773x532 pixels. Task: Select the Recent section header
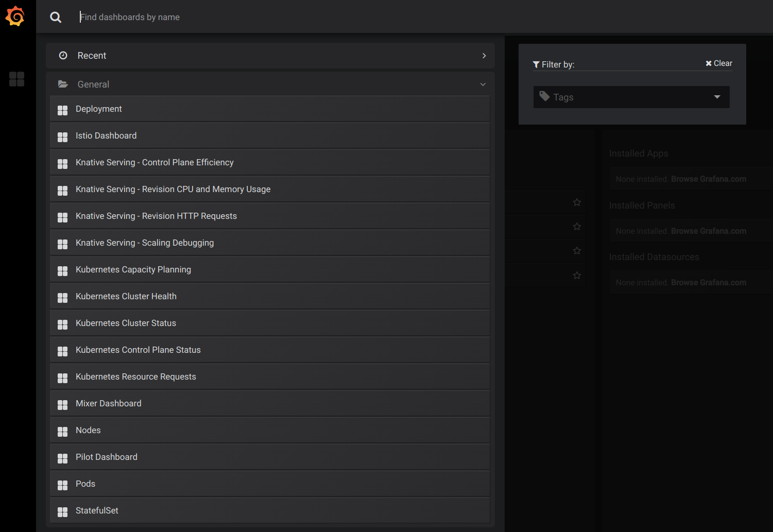[270, 56]
